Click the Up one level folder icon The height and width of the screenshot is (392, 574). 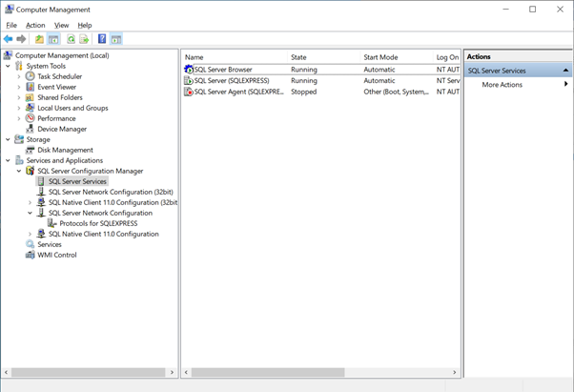pyautogui.click(x=39, y=39)
